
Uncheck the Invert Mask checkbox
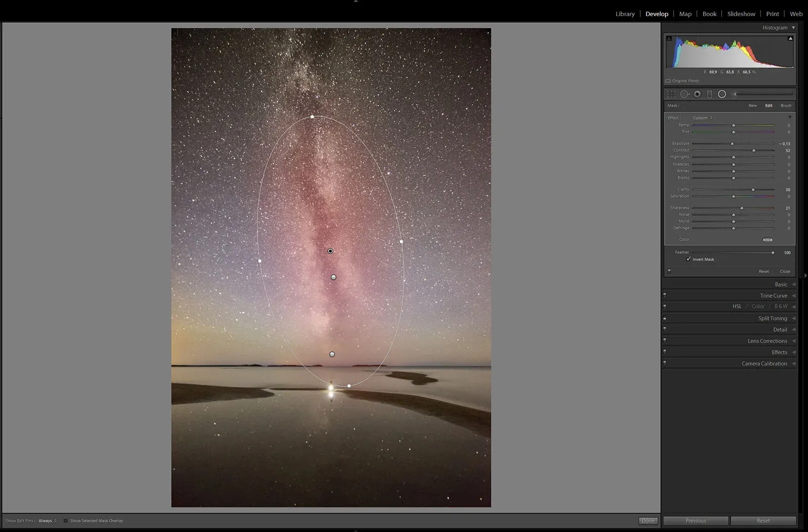click(x=688, y=259)
